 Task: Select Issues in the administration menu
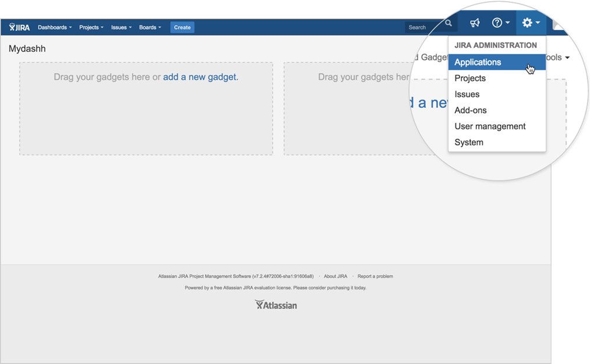467,94
